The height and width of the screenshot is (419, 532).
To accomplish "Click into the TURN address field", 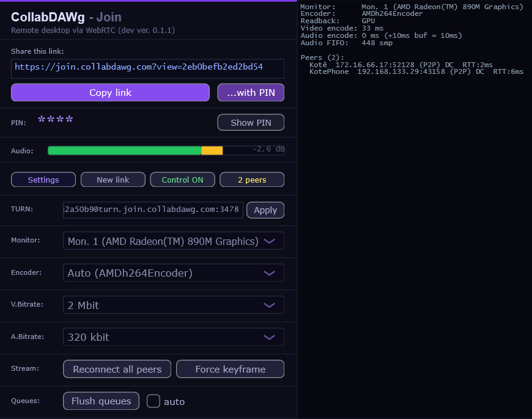I will coord(153,210).
